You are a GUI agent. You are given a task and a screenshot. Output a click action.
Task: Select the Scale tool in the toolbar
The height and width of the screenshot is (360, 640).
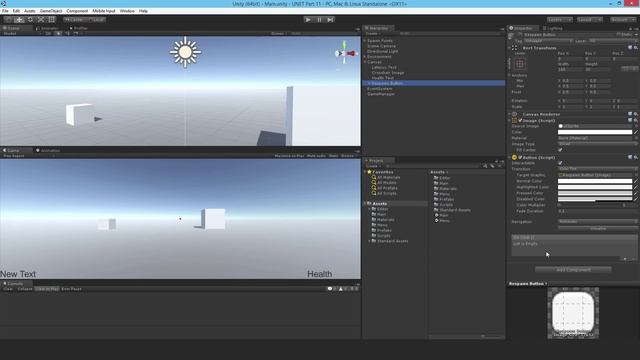tap(41, 20)
